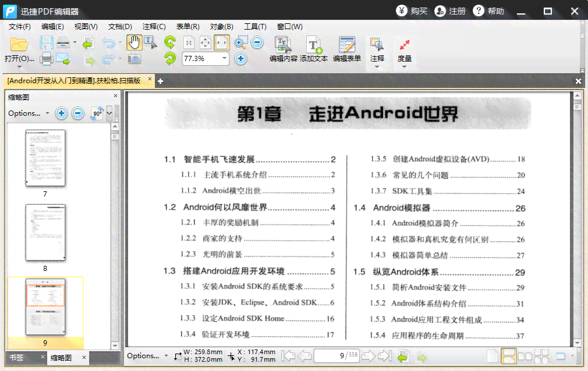Screen dimensions: 588x371
Task: Click the redo arrow icon
Action: [109, 59]
